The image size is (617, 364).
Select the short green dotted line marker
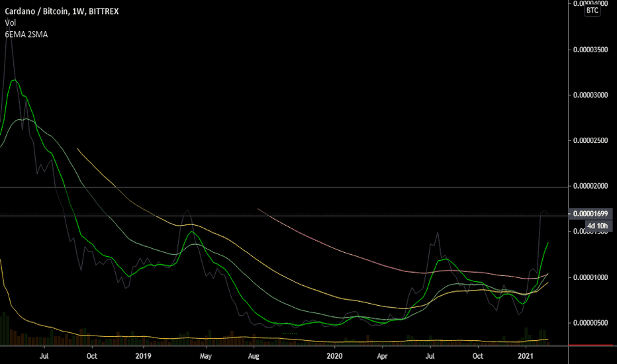pyautogui.click(x=289, y=334)
